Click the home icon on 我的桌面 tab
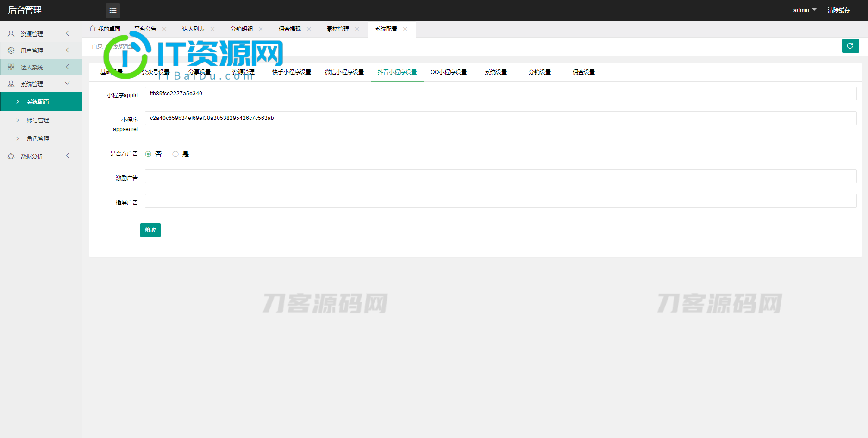 pos(93,29)
